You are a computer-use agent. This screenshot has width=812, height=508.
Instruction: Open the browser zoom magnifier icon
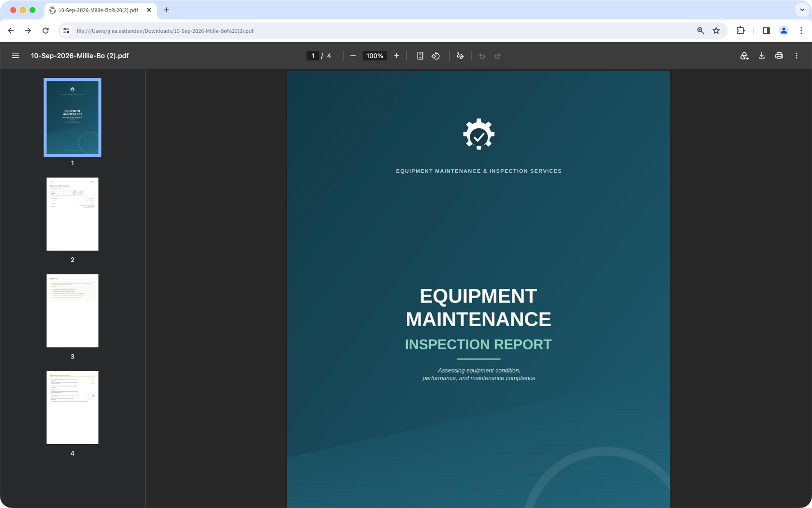[x=700, y=30]
